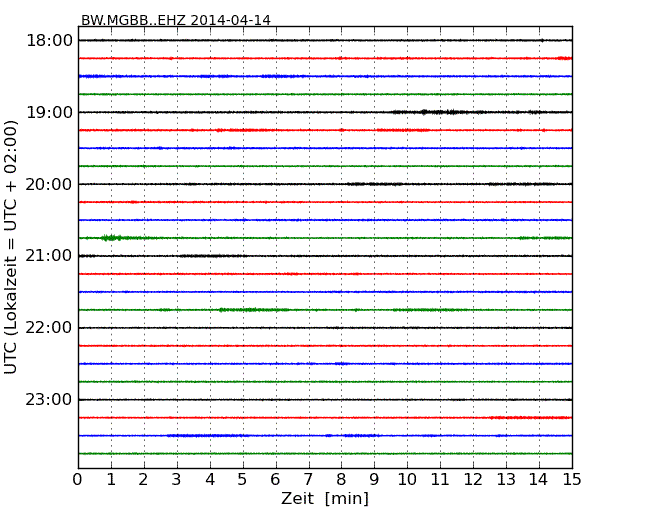Click the x-axis tick label 14
Image resolution: width=650 pixels, height=520 pixels.
[x=539, y=480]
